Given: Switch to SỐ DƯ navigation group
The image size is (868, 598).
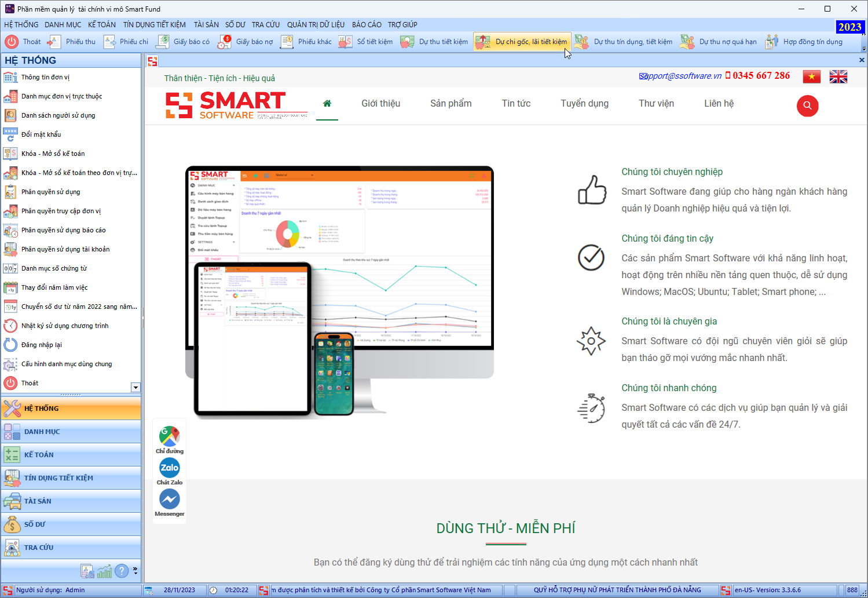Looking at the screenshot, I should 71,524.
